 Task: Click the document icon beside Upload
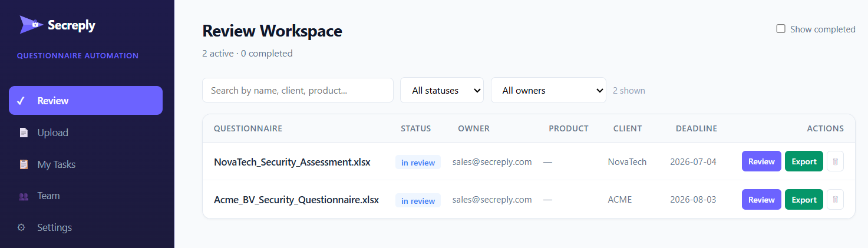(24, 133)
